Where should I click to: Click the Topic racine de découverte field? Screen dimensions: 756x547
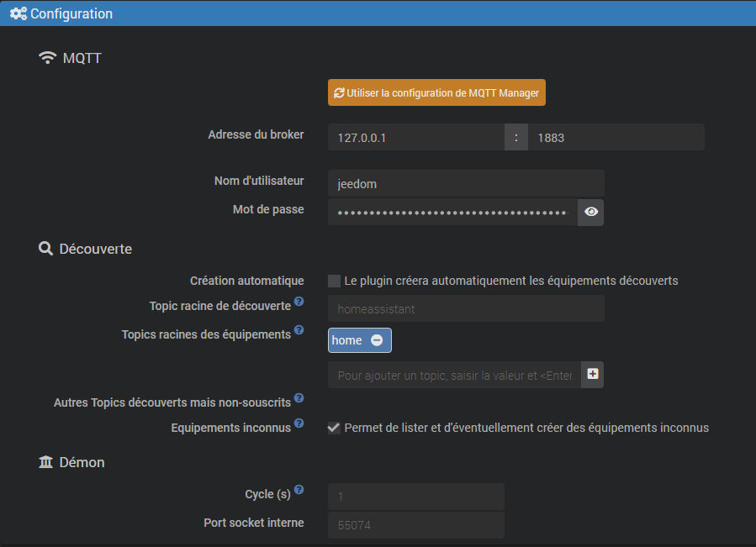click(x=466, y=308)
